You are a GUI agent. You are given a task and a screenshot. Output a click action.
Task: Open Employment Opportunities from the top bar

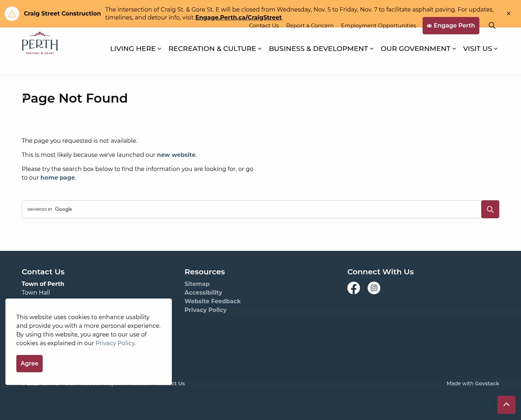click(x=378, y=25)
